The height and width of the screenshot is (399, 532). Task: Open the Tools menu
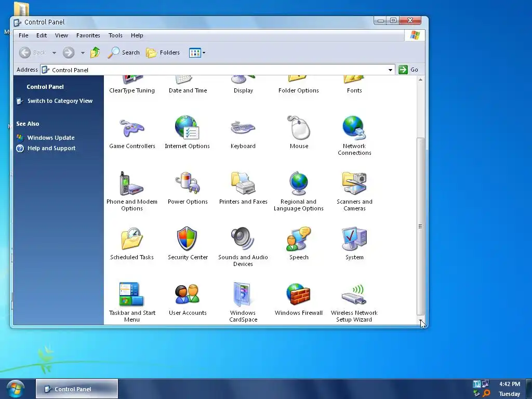(115, 35)
